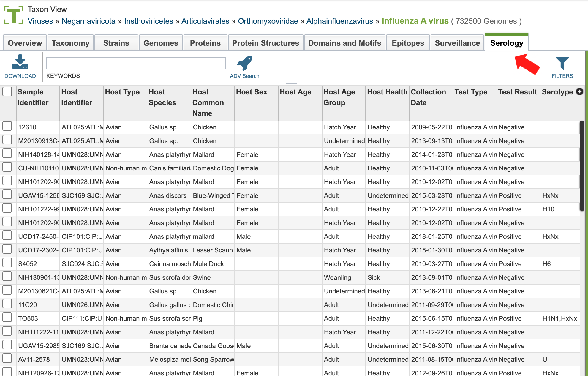Sort by Host Age Group column header

click(344, 103)
